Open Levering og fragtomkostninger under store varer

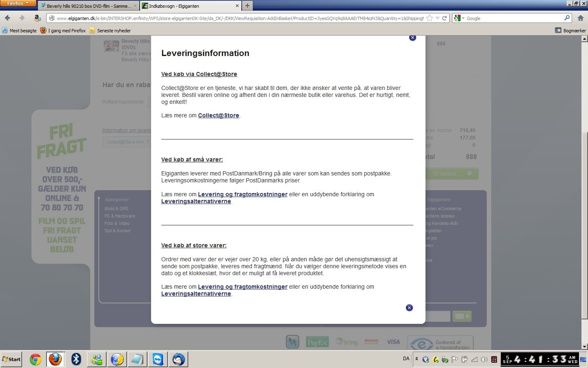point(243,287)
